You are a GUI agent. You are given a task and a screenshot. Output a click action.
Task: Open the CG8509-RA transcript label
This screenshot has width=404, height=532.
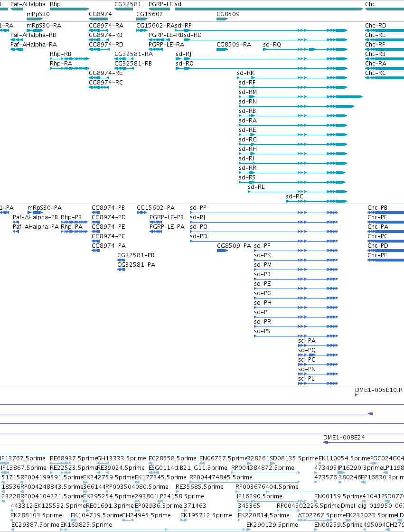click(234, 45)
